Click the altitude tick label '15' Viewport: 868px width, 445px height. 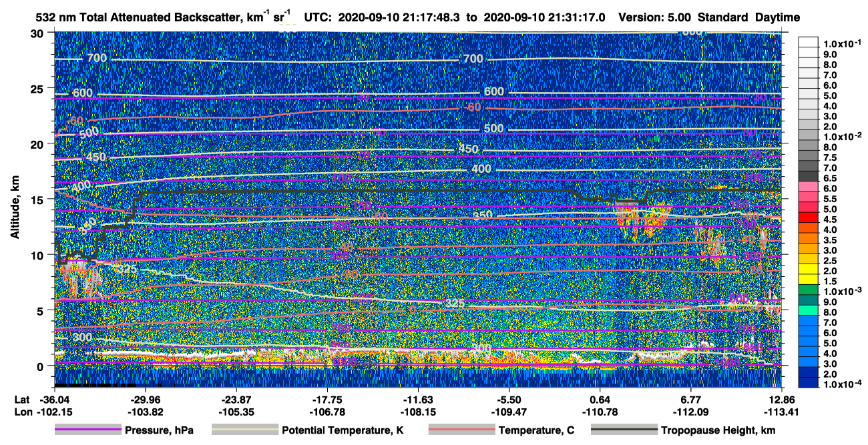[39, 199]
